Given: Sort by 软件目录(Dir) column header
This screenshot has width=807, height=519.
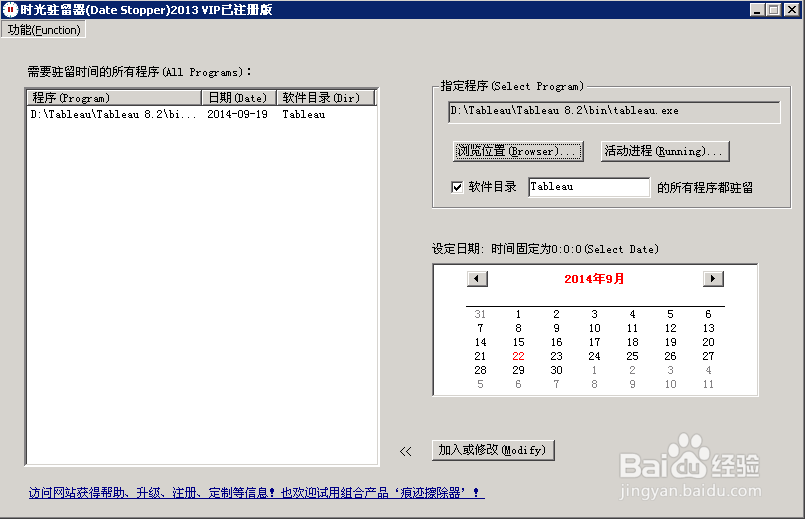Looking at the screenshot, I should coord(326,97).
